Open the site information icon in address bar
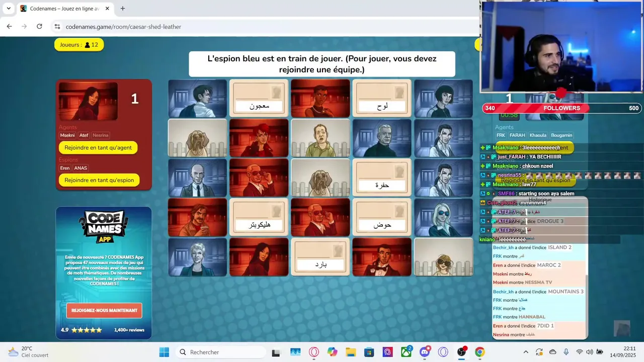Viewport: 644px width, 362px height. click(x=57, y=27)
